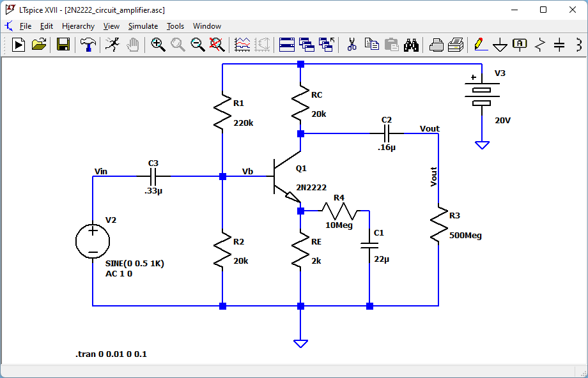Select the Q1 transistor symbol
This screenshot has height=378, width=588.
pos(287,176)
